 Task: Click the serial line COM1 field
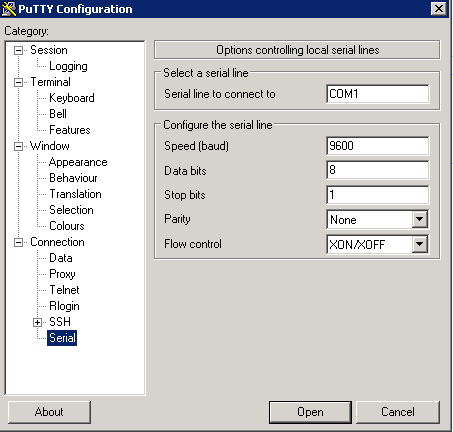tap(378, 94)
